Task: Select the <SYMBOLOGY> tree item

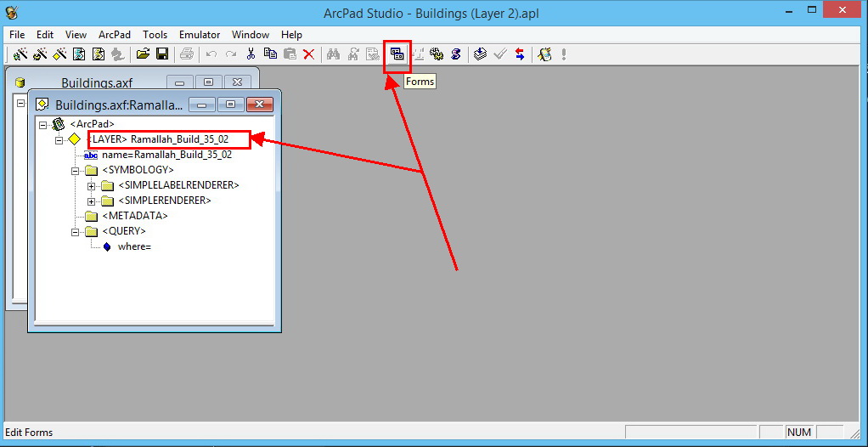Action: 138,169
